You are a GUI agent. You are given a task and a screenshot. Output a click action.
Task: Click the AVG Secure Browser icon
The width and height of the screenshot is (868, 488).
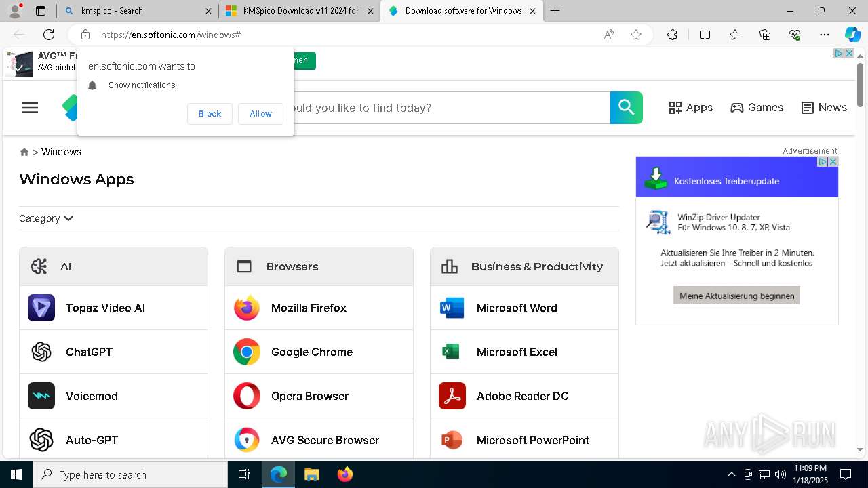click(x=247, y=440)
